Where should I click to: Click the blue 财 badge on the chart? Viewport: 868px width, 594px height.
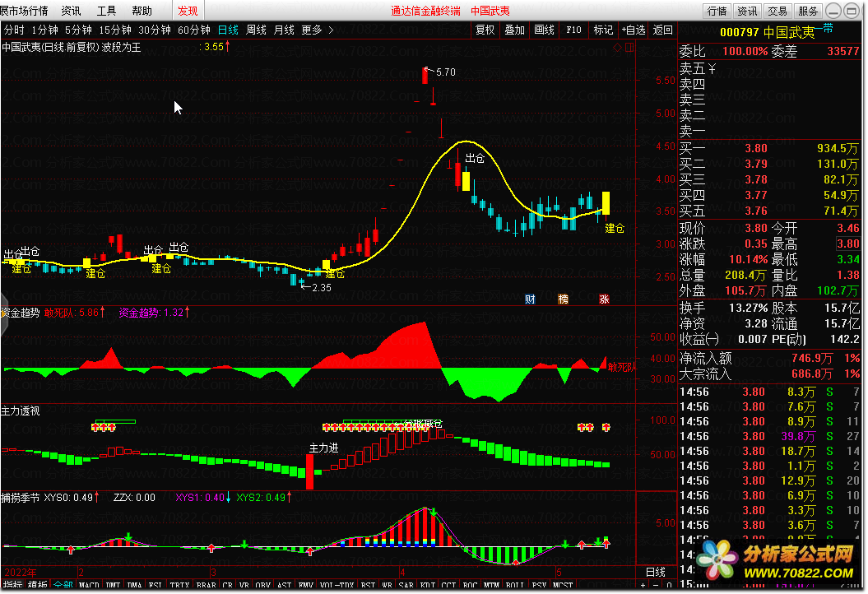coord(530,299)
